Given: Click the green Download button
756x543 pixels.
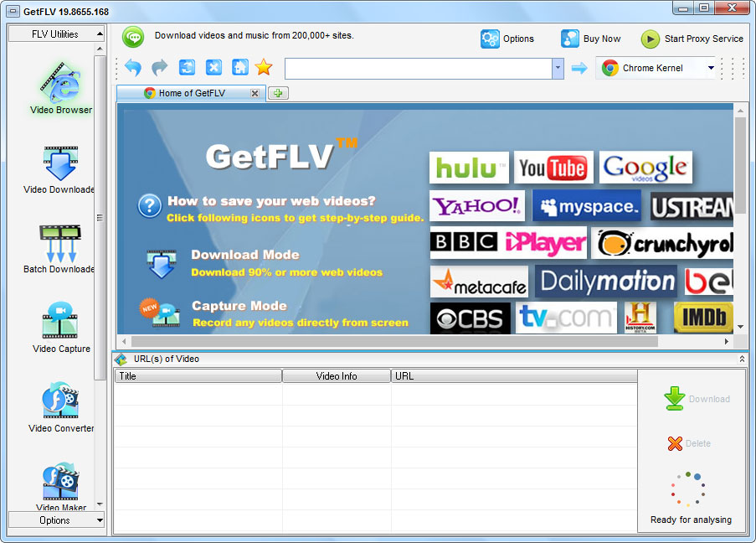Looking at the screenshot, I should [697, 399].
